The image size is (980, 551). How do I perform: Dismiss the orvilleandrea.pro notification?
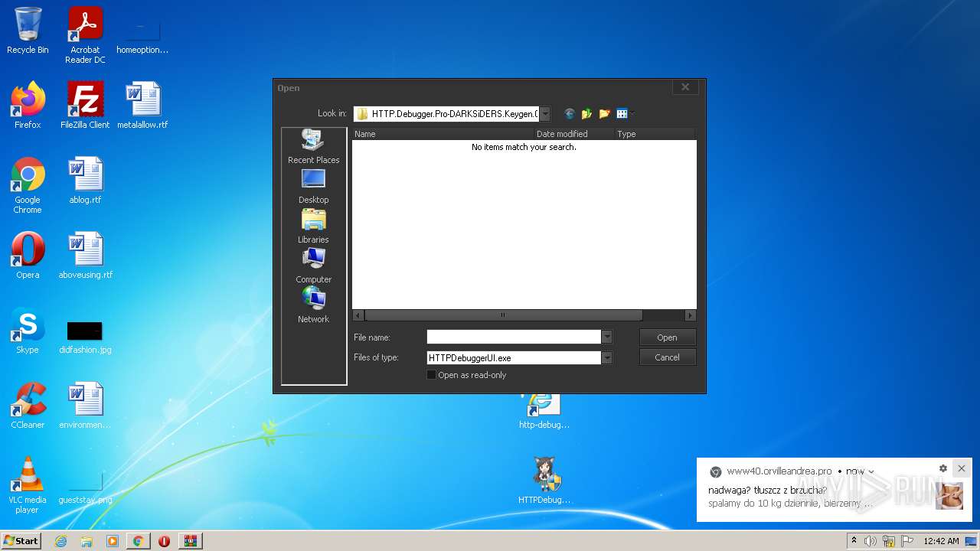tap(962, 468)
